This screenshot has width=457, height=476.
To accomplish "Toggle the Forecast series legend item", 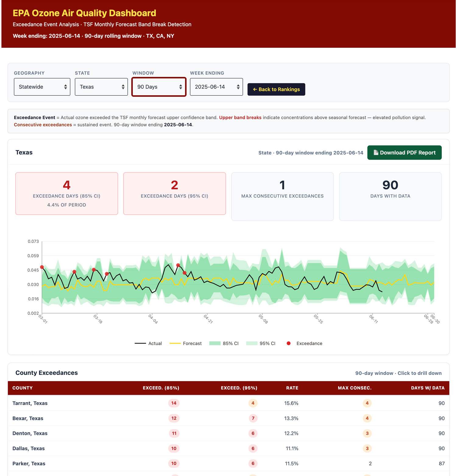I will coord(186,343).
